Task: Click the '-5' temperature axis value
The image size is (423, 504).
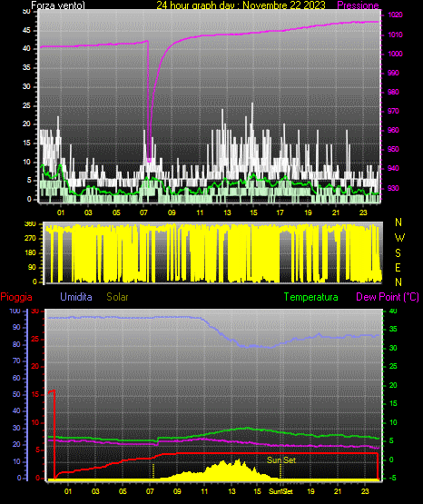Action: [393, 478]
